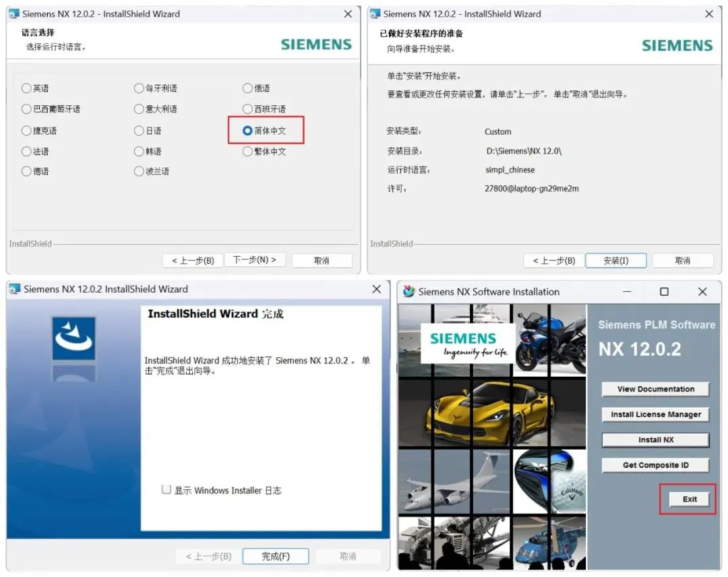Select the 俄语 radio button
The height and width of the screenshot is (577, 728).
[247, 88]
